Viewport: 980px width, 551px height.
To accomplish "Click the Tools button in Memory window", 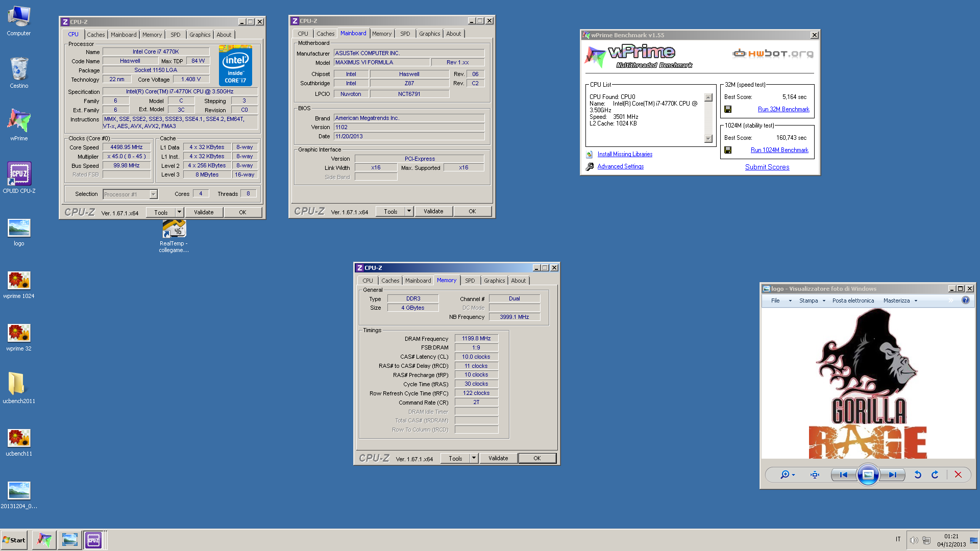I will click(455, 458).
